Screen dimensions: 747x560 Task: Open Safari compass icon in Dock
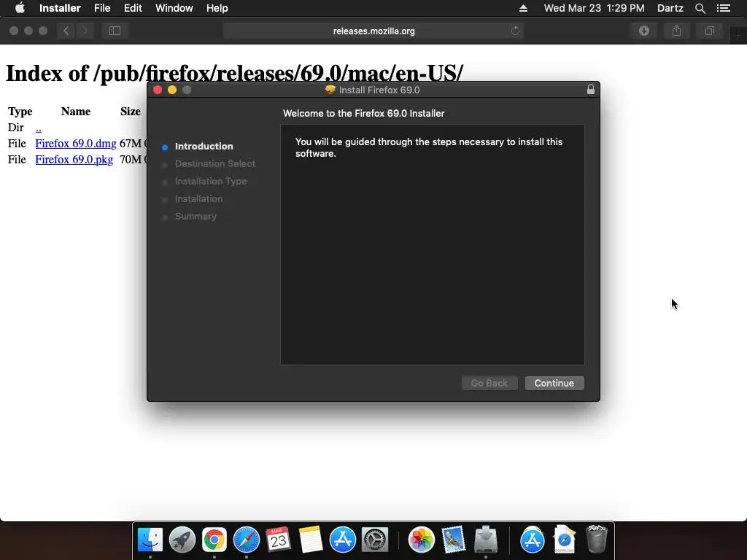pos(247,540)
